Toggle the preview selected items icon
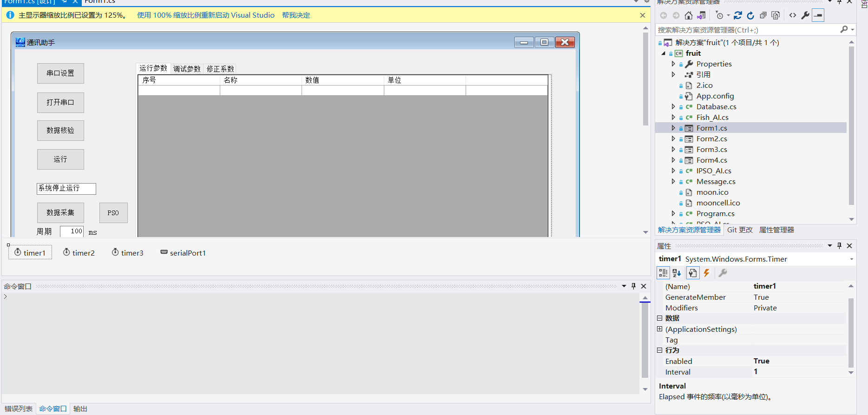This screenshot has width=868, height=415. [x=818, y=15]
